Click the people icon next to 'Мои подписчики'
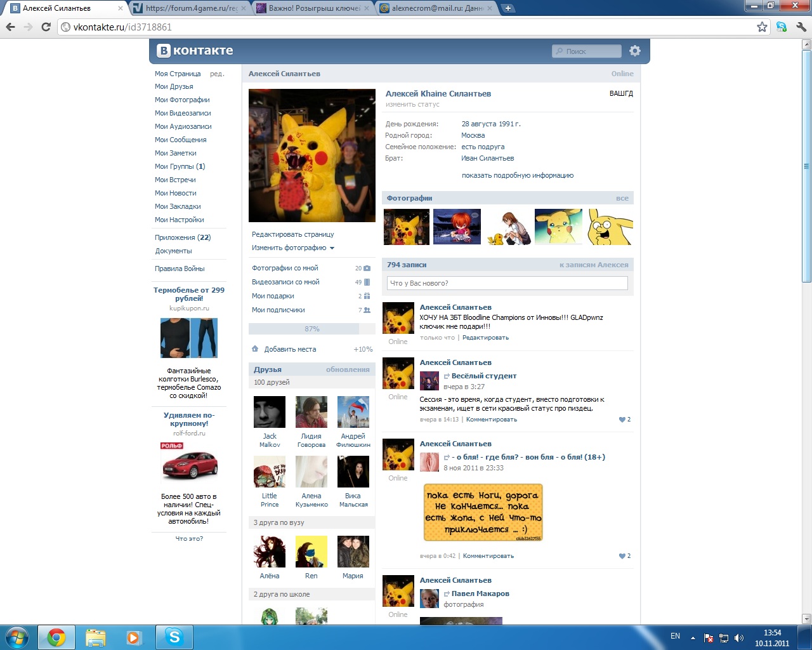812x650 pixels. [367, 310]
